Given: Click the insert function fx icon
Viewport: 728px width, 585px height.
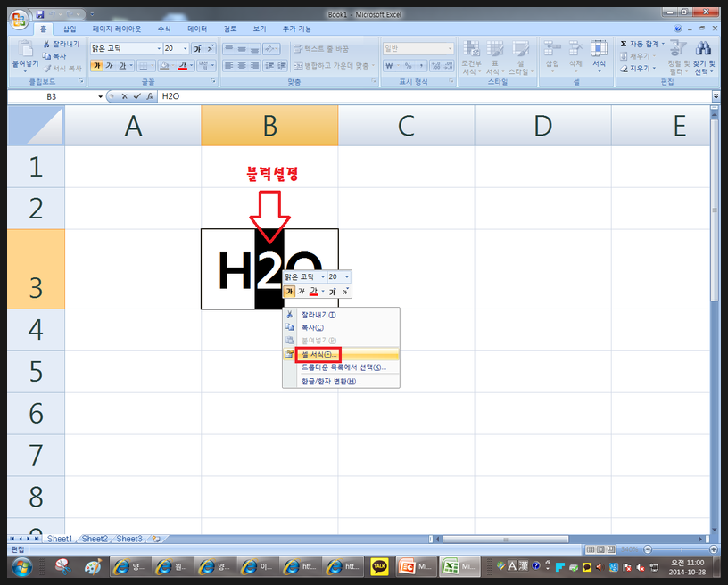Looking at the screenshot, I should pos(150,95).
